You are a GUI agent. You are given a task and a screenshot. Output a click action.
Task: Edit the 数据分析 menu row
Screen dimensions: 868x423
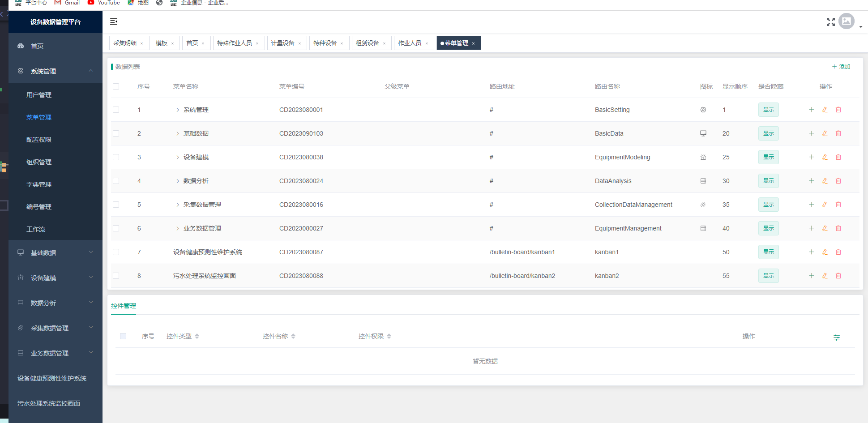(x=825, y=181)
